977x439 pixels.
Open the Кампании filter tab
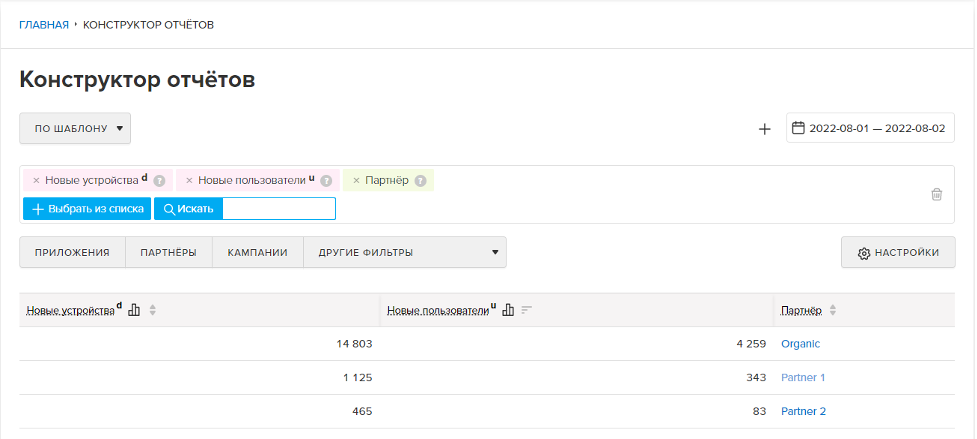[257, 252]
